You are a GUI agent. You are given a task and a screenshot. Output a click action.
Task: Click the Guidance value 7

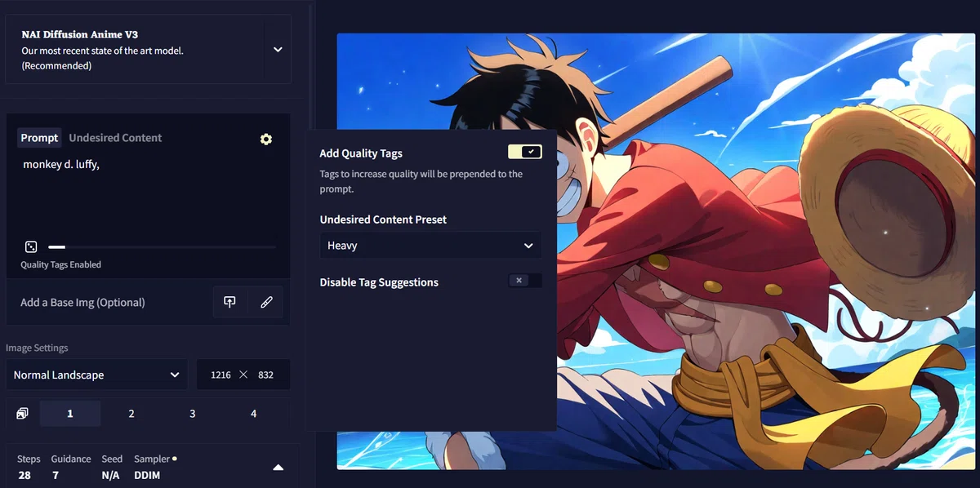click(56, 475)
